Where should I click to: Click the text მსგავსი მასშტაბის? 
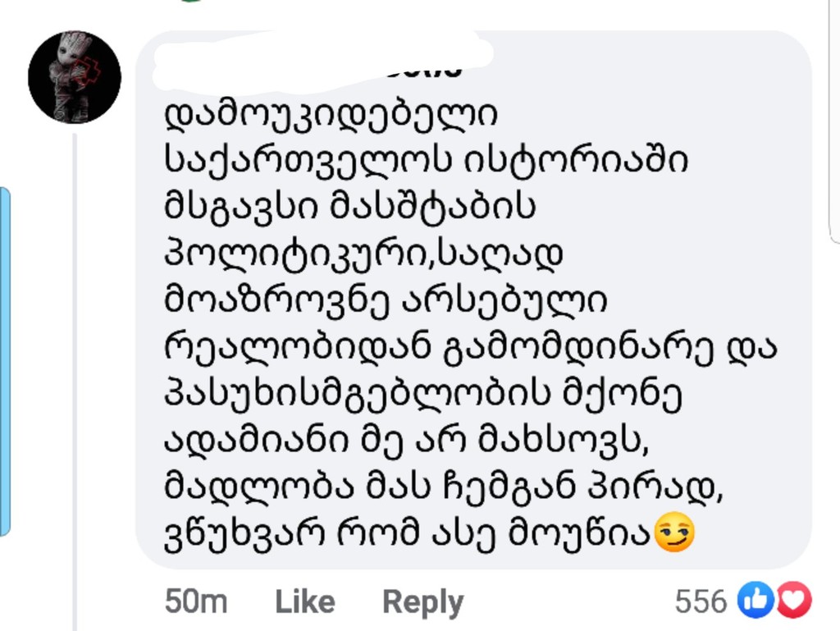point(349,208)
